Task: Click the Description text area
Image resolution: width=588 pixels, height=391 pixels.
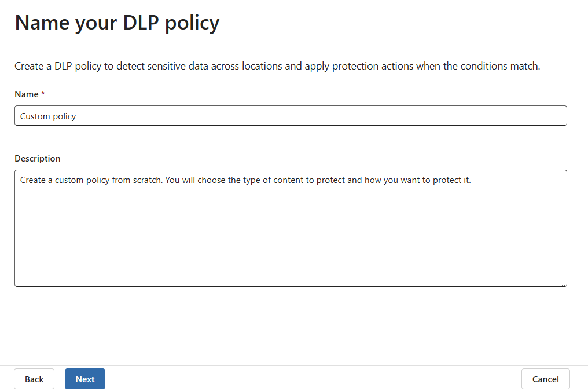Action: (x=289, y=226)
